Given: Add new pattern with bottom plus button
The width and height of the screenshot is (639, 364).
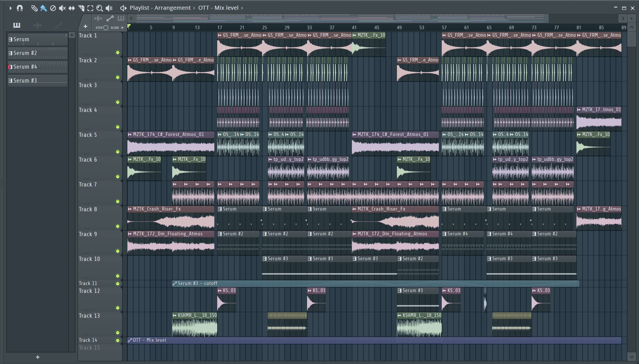Looking at the screenshot, I should (x=37, y=357).
